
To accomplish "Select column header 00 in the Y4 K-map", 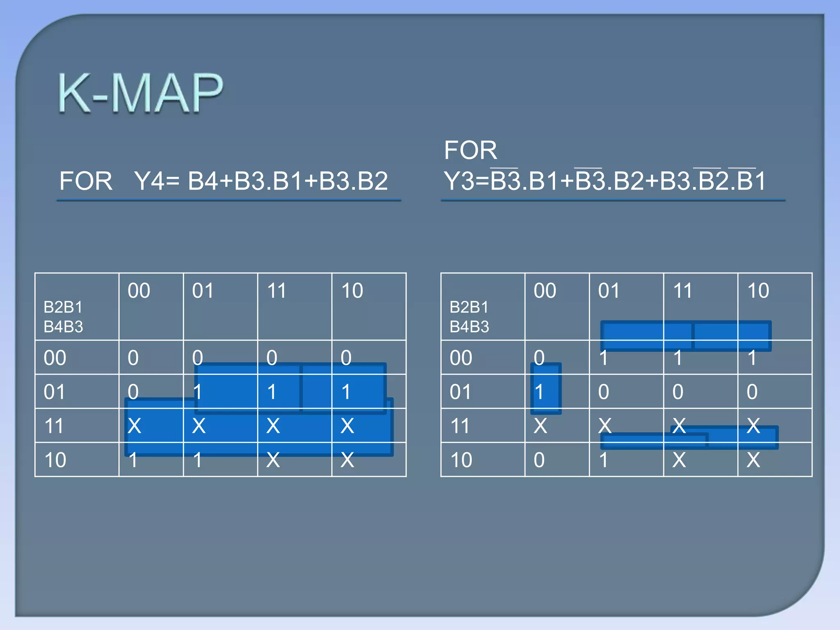I will pos(151,306).
